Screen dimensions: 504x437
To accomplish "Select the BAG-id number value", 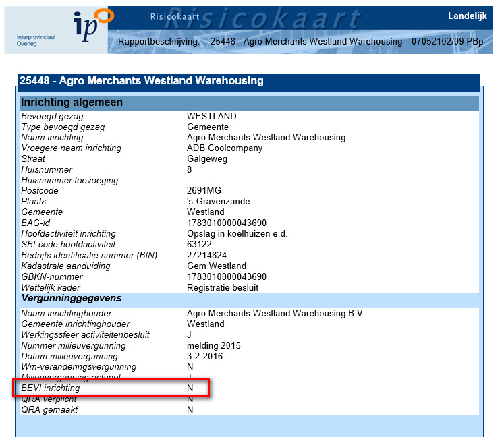I will pos(227,223).
